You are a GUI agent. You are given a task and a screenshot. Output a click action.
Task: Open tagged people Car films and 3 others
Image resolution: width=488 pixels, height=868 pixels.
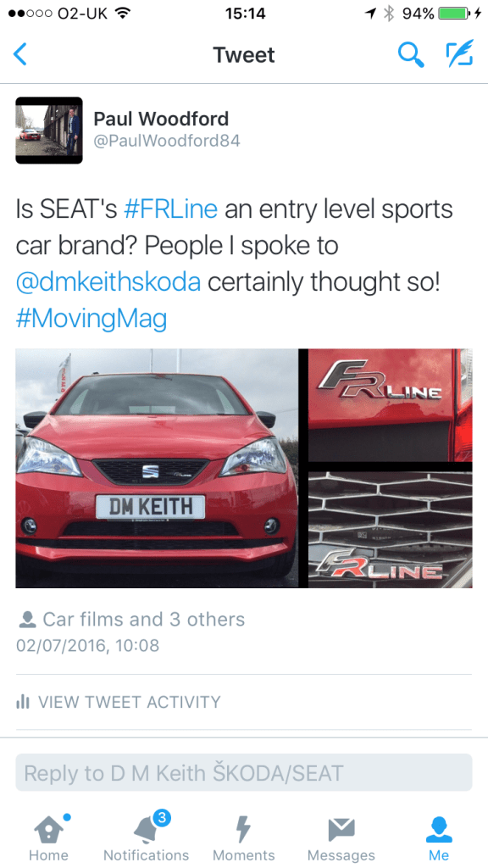[x=131, y=619]
